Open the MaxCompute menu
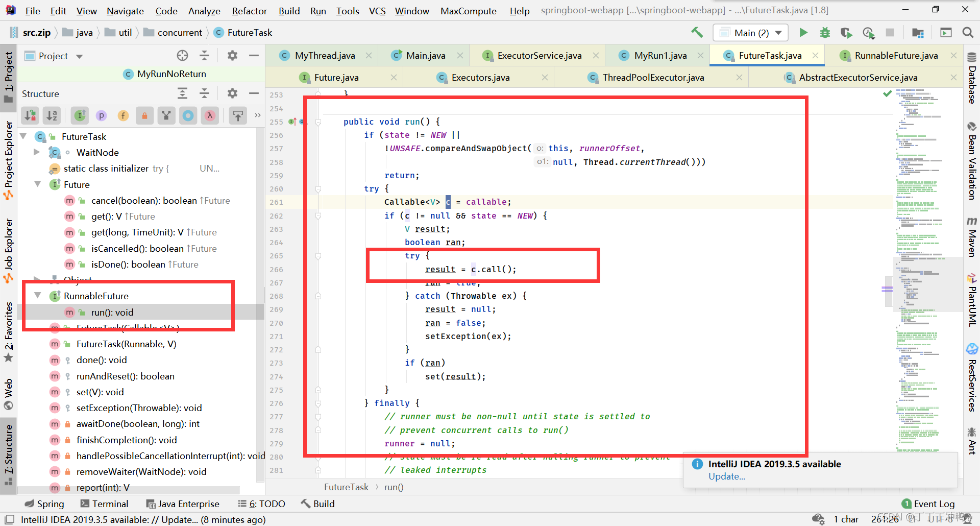This screenshot has width=980, height=526. coord(468,11)
